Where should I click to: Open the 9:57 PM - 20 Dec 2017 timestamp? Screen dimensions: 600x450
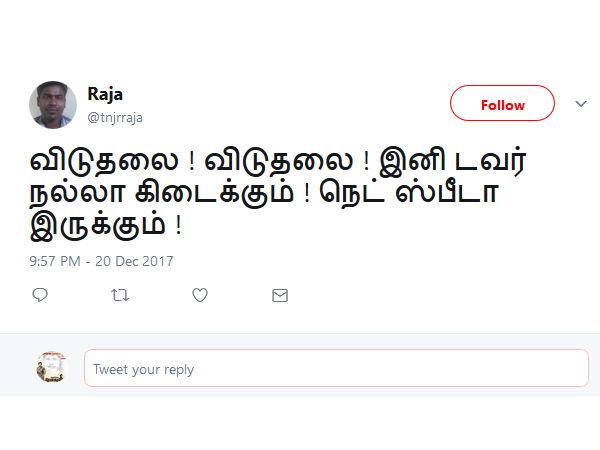click(101, 261)
